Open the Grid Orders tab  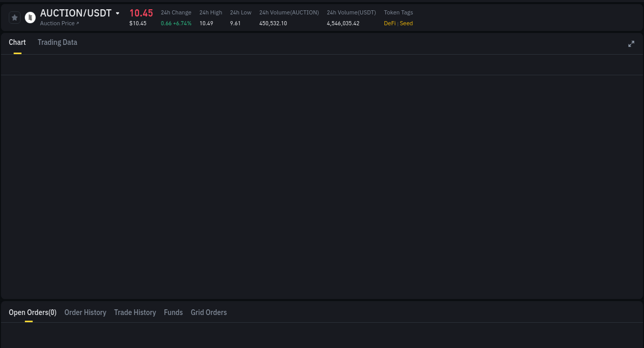tap(209, 312)
